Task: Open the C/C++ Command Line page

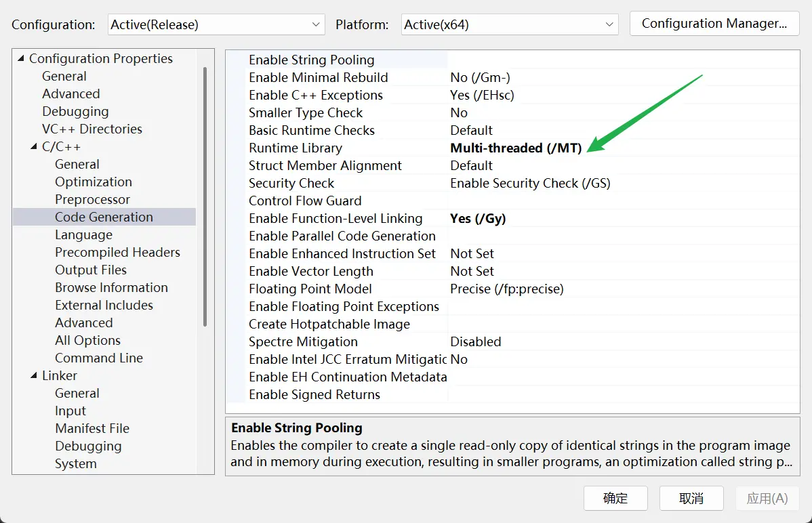Action: pos(99,358)
